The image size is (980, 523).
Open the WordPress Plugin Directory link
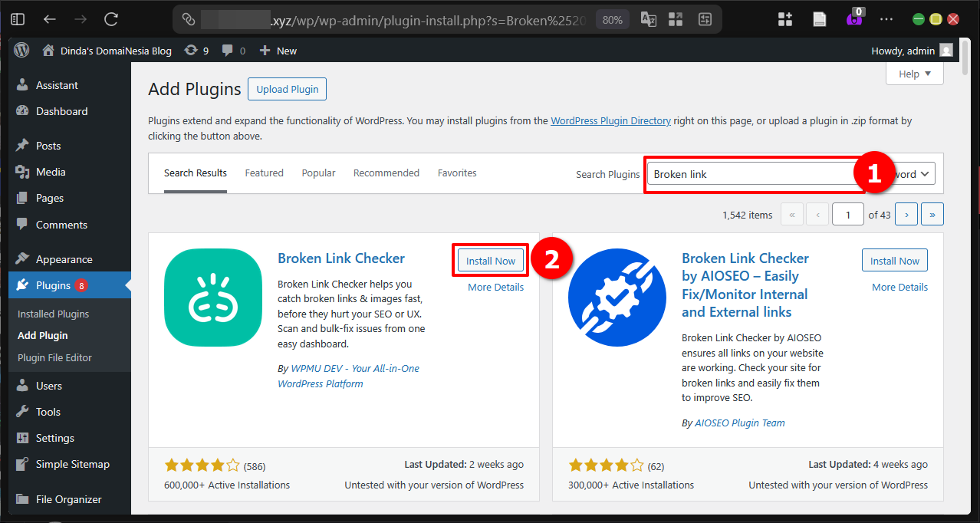point(610,120)
